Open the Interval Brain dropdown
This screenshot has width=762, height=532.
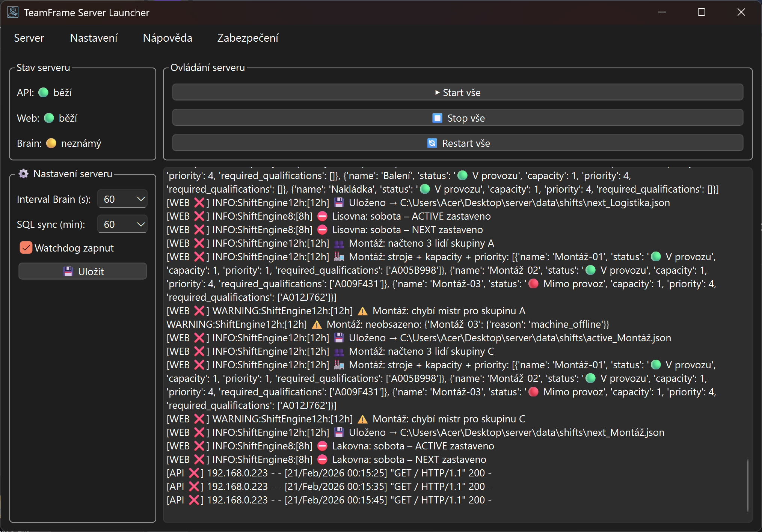pyautogui.click(x=141, y=199)
